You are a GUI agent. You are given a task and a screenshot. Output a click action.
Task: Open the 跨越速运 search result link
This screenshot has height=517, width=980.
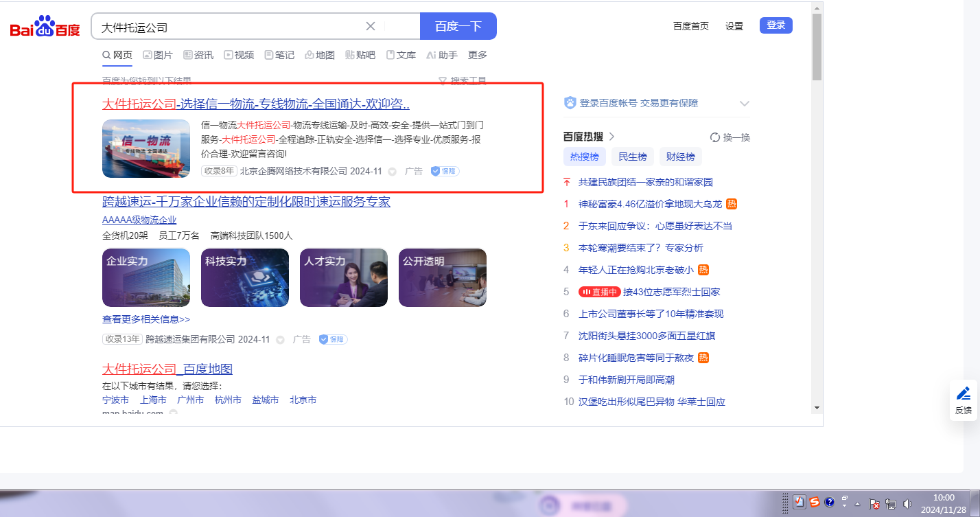point(246,202)
